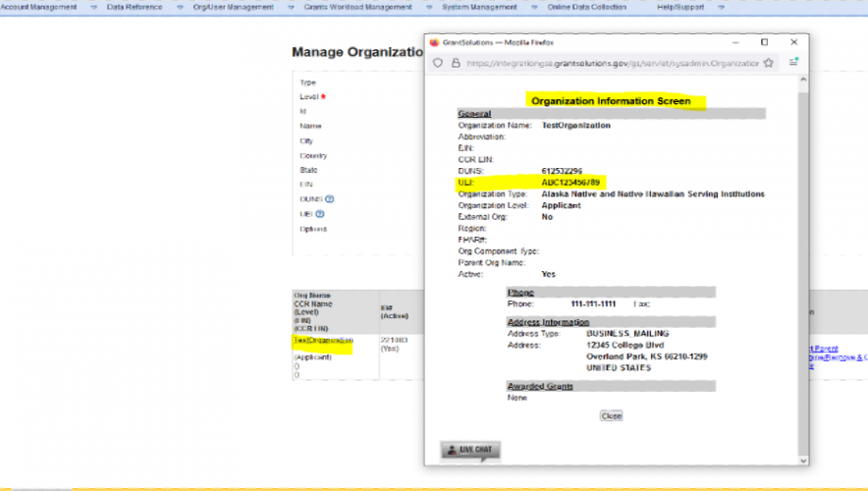
Task: Click the DUNS help question mark icon
Action: (x=330, y=199)
